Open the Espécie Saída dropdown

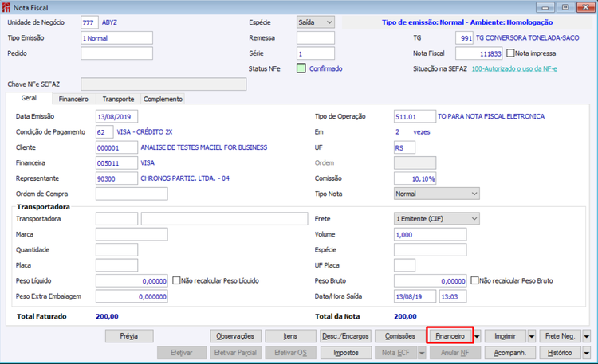point(316,22)
